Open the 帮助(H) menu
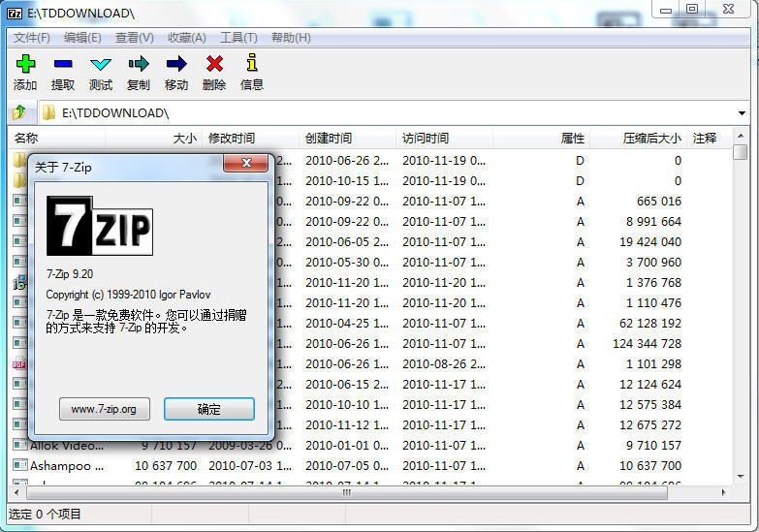The image size is (759, 532). click(x=291, y=38)
